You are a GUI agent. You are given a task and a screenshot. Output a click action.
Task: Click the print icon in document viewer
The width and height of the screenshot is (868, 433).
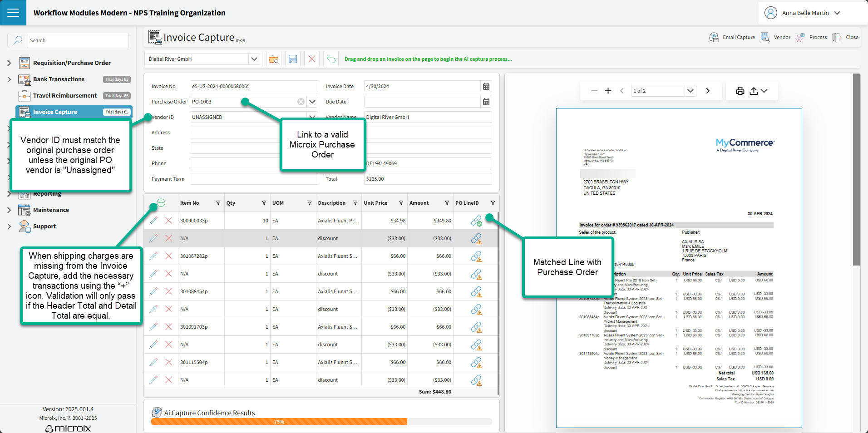point(740,91)
